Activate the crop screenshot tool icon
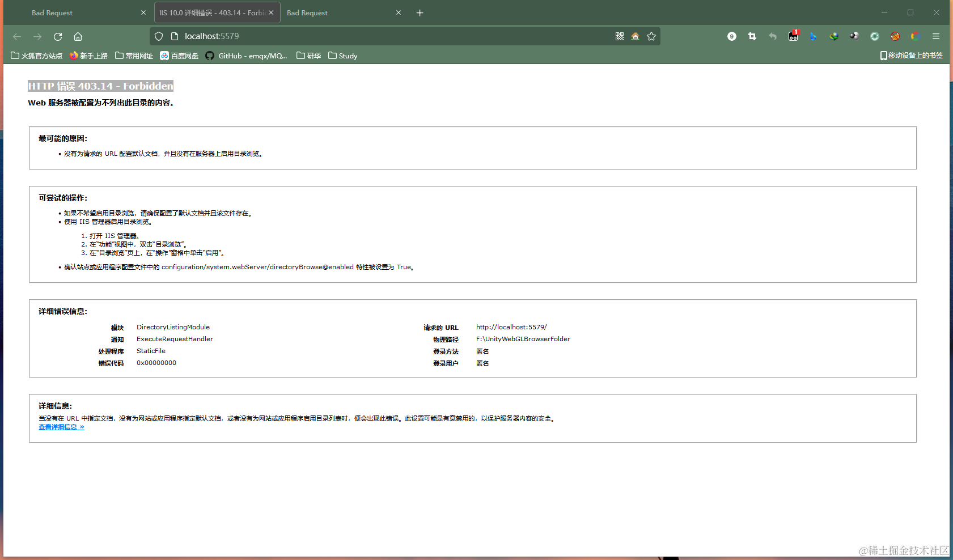The height and width of the screenshot is (560, 953). point(752,36)
